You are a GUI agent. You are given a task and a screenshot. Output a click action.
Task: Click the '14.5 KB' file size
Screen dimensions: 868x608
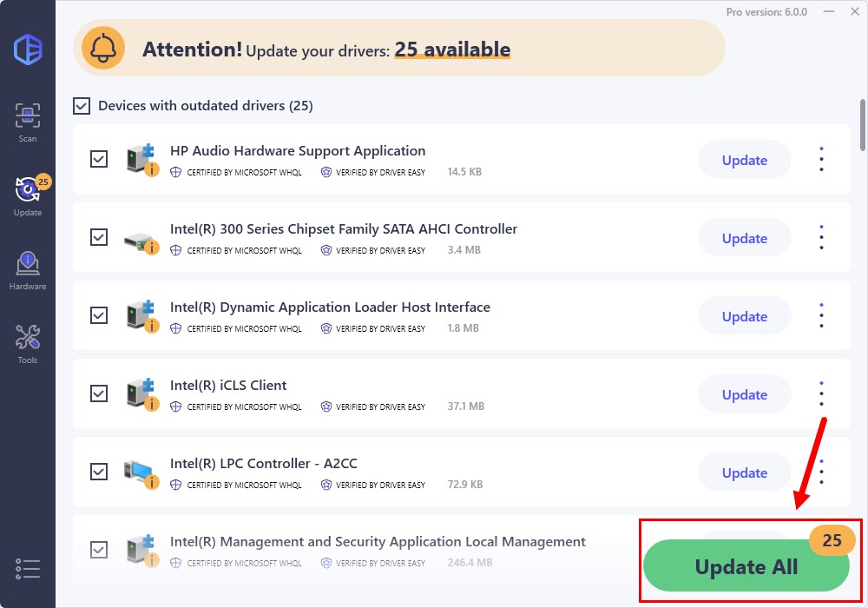click(x=464, y=172)
